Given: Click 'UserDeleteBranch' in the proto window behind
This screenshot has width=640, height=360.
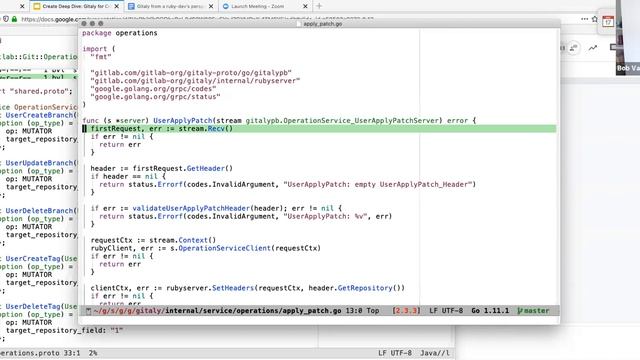Looking at the screenshot, I should pyautogui.click(x=39, y=211).
